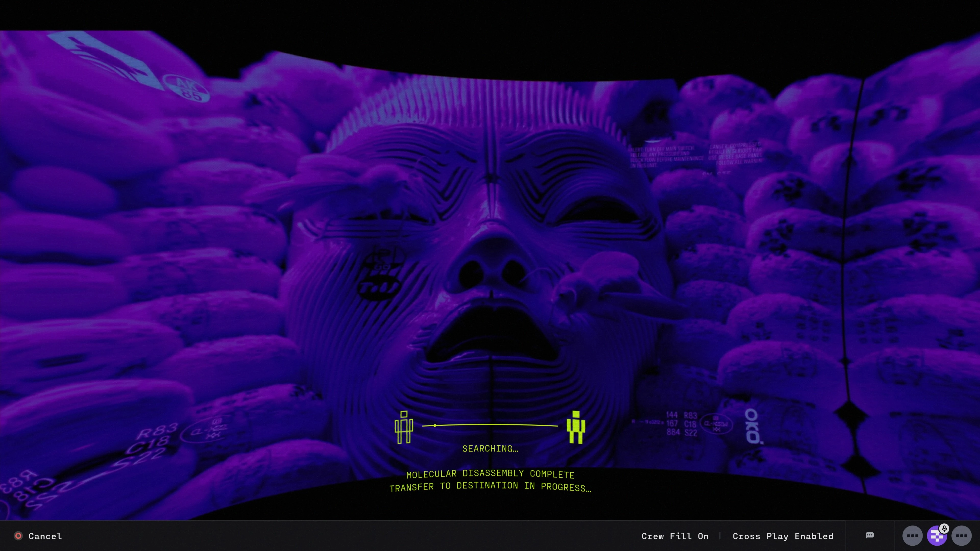The height and width of the screenshot is (551, 980).
Task: Toggle the microphone badge on avatar
Action: [944, 528]
